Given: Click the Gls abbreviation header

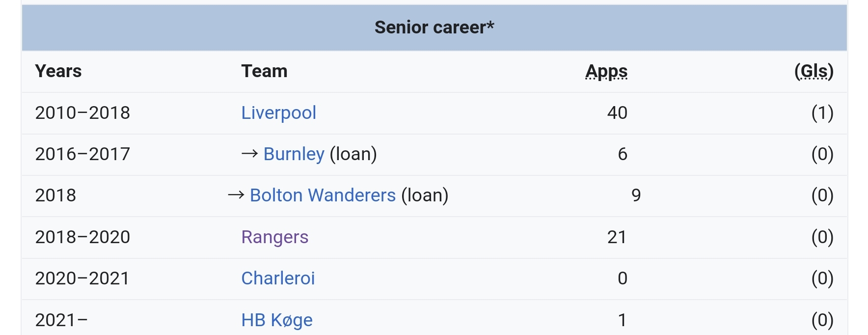Looking at the screenshot, I should tap(814, 71).
